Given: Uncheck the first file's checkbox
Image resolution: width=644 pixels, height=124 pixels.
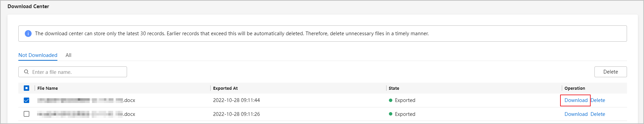Looking at the screenshot, I should point(26,100).
